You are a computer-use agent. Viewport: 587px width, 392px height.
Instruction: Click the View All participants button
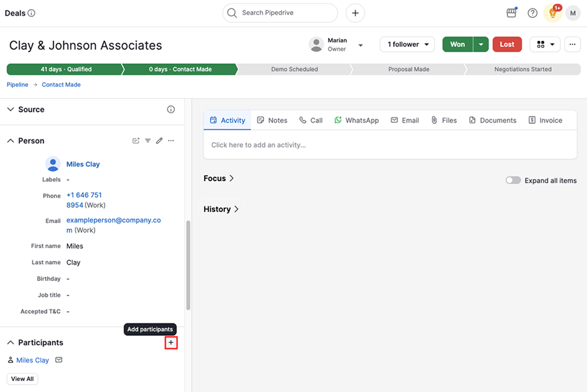pyautogui.click(x=22, y=379)
